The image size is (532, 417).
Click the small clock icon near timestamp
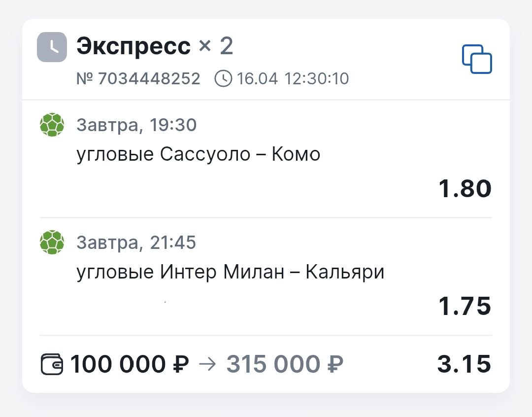coord(223,78)
